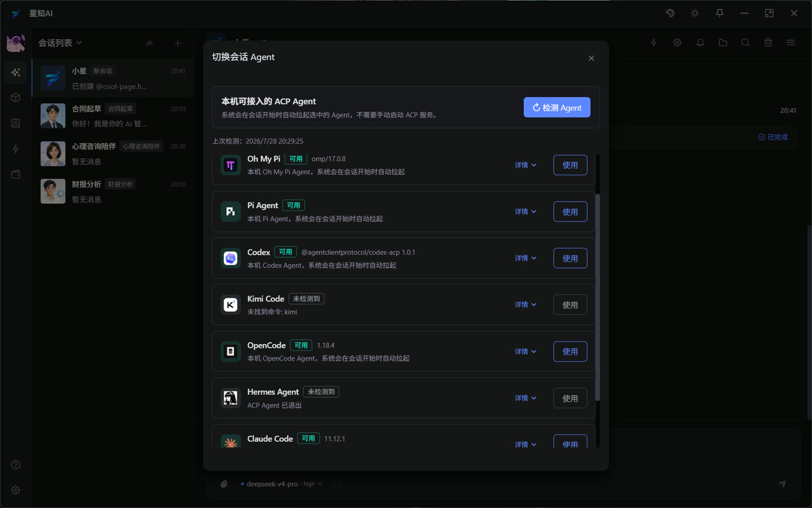Click the 星知AI app logo in title bar
Viewport: 812px width, 508px height.
16,14
